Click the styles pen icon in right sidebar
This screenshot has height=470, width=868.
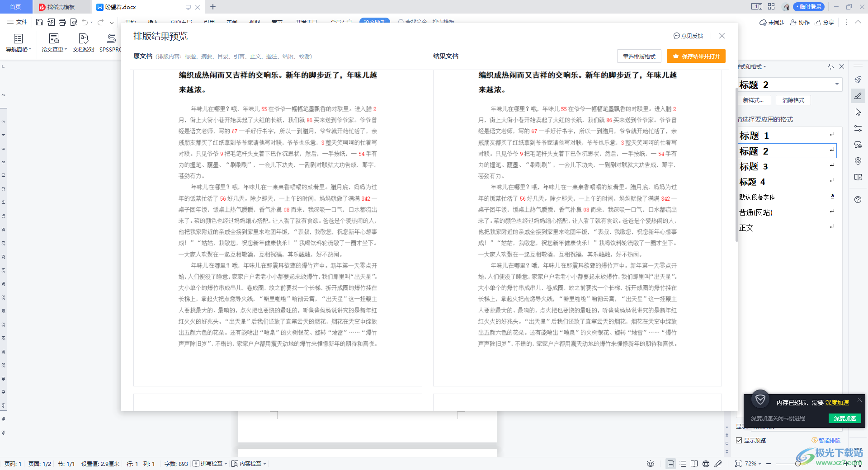[x=858, y=96]
